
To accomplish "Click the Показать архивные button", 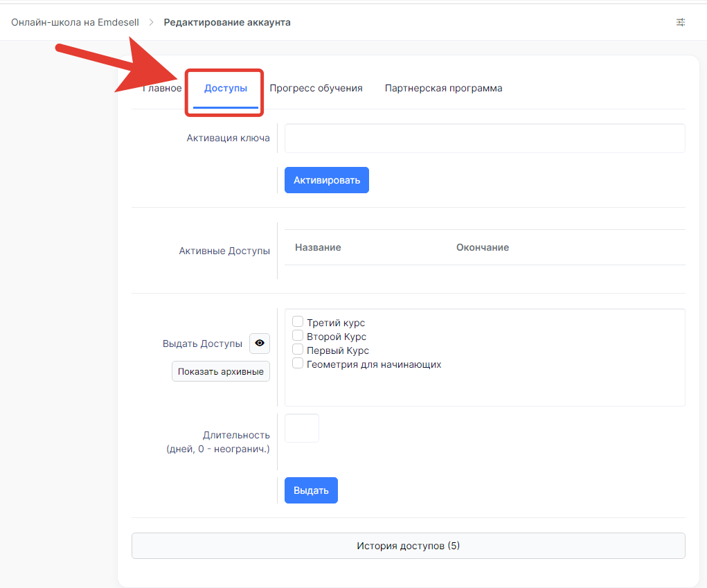I will pos(220,371).
